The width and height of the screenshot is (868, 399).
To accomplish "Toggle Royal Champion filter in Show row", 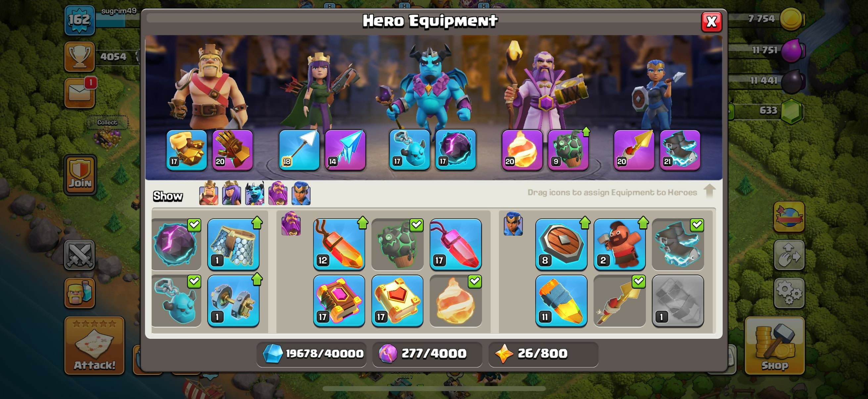I will click(x=301, y=193).
